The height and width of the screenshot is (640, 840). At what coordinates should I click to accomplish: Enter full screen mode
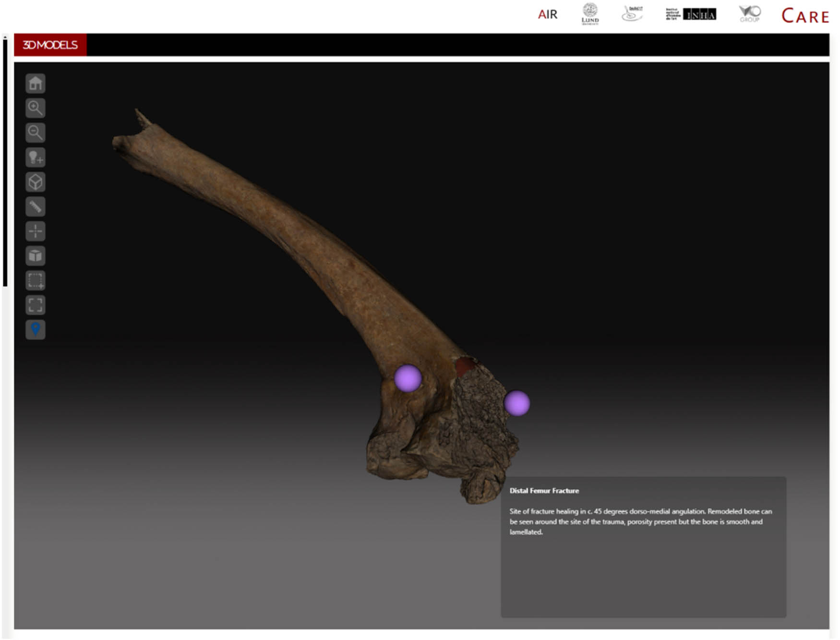[35, 305]
